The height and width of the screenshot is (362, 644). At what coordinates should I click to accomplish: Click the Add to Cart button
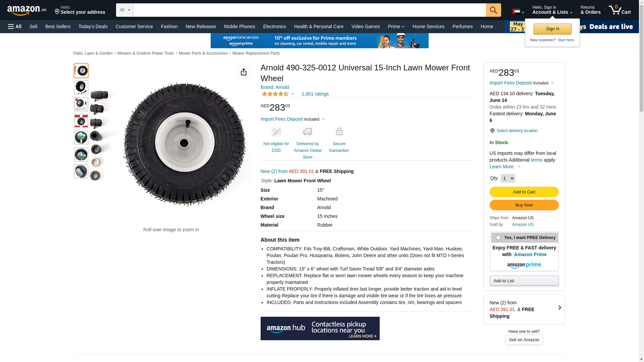[524, 192]
